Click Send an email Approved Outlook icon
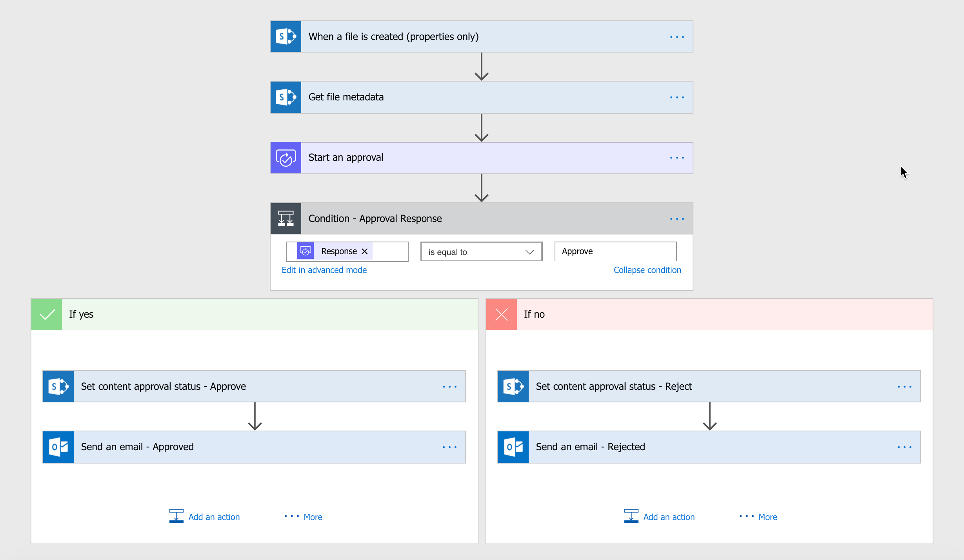This screenshot has width=964, height=560. click(59, 447)
